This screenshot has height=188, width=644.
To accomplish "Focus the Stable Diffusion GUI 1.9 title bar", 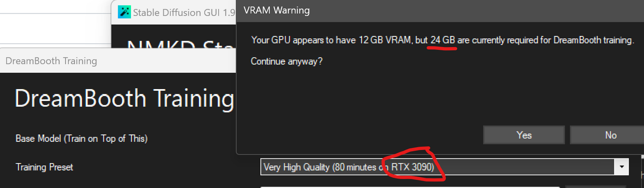I will click(174, 12).
